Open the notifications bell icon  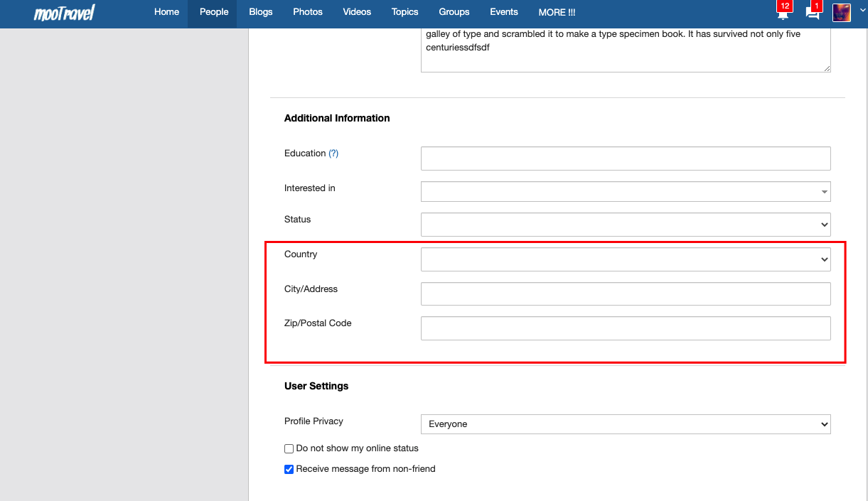pos(783,13)
